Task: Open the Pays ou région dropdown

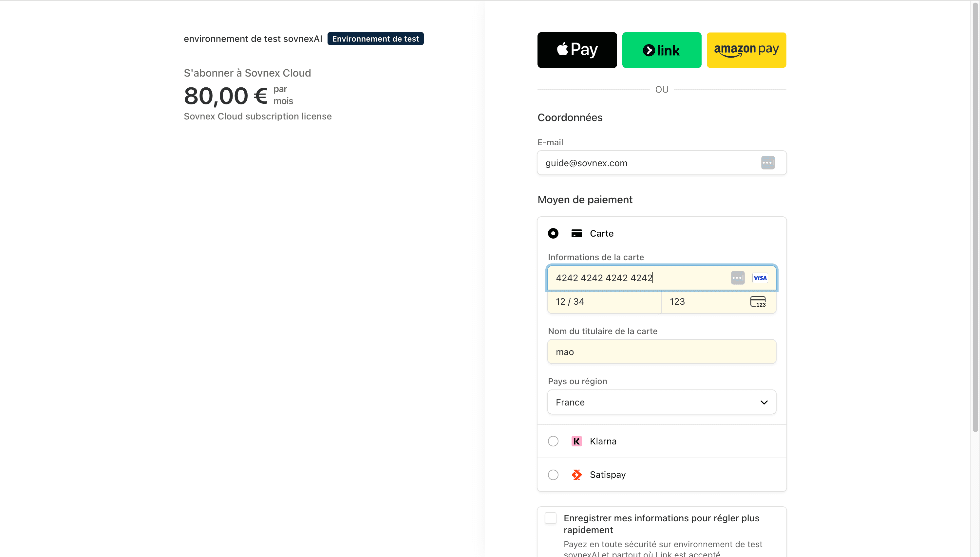Action: tap(662, 402)
